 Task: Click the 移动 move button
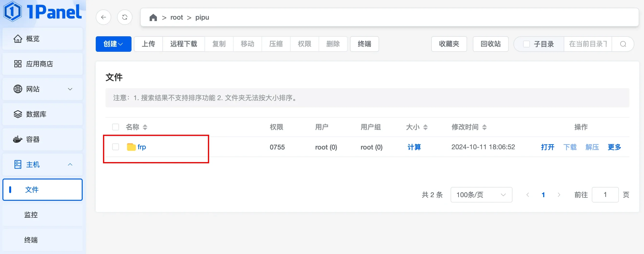point(248,44)
